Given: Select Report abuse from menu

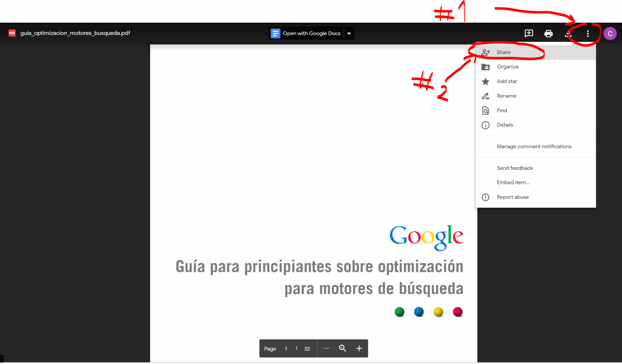Looking at the screenshot, I should point(513,197).
